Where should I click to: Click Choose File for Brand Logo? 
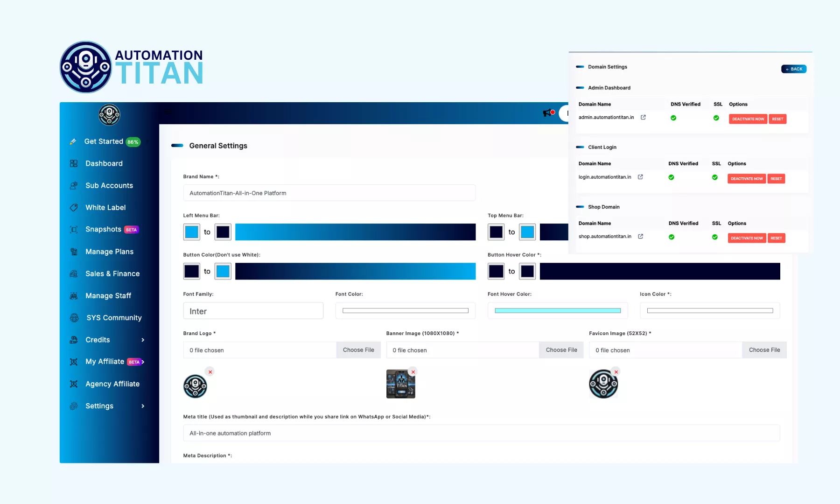[x=358, y=350]
